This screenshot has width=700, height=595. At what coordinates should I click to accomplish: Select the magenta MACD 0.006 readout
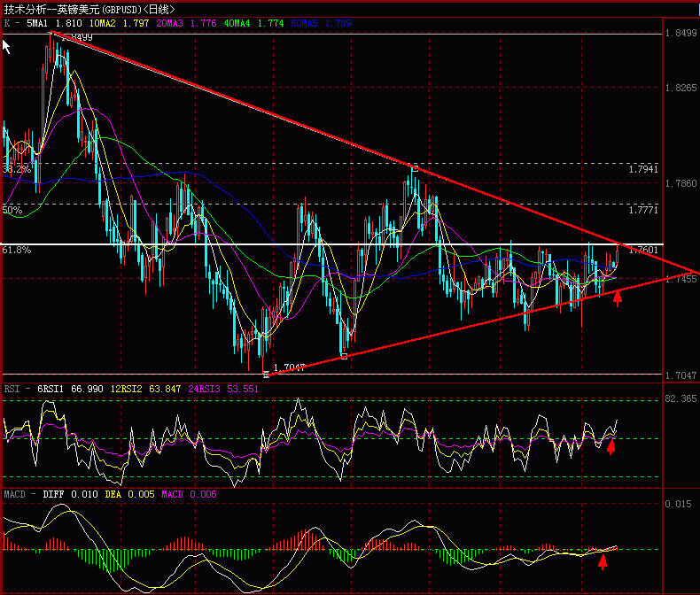click(189, 494)
